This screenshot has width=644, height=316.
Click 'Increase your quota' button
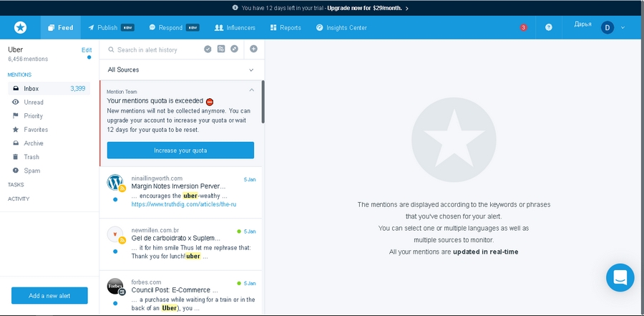180,150
